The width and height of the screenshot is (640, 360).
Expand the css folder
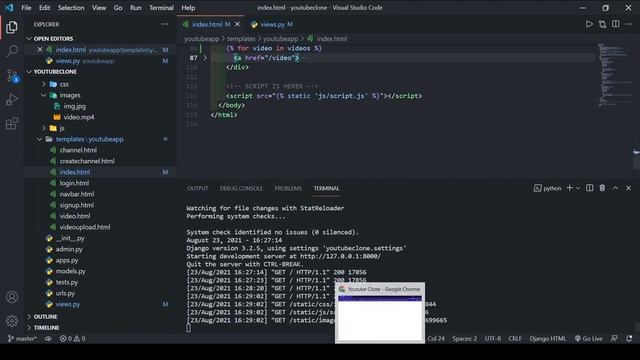(x=64, y=84)
